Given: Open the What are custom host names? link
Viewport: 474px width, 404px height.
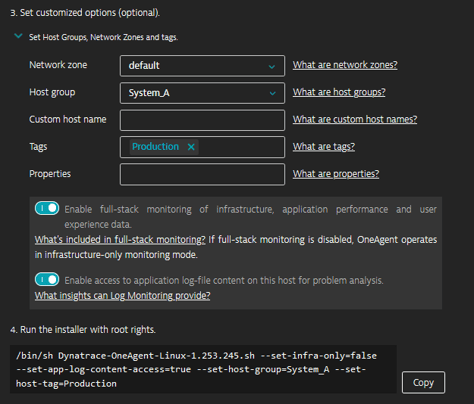Looking at the screenshot, I should pyautogui.click(x=355, y=119).
